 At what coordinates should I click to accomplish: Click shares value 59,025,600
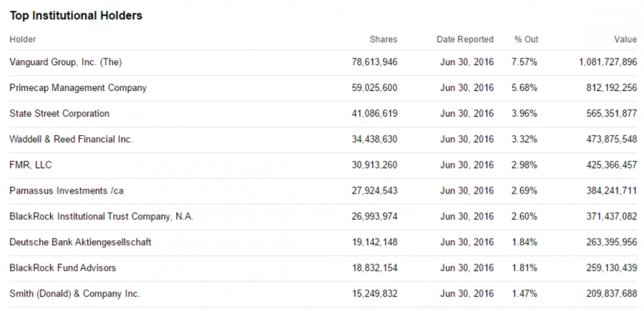coord(374,88)
